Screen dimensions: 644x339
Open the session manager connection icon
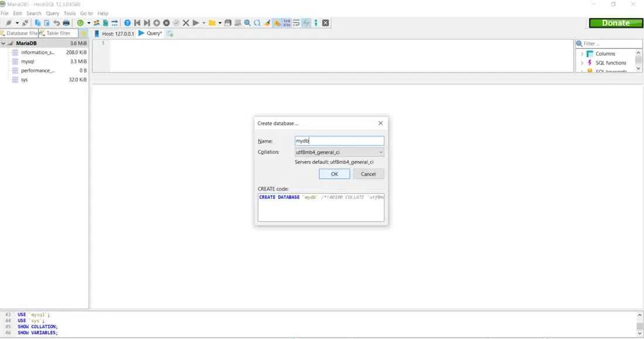pos(8,23)
